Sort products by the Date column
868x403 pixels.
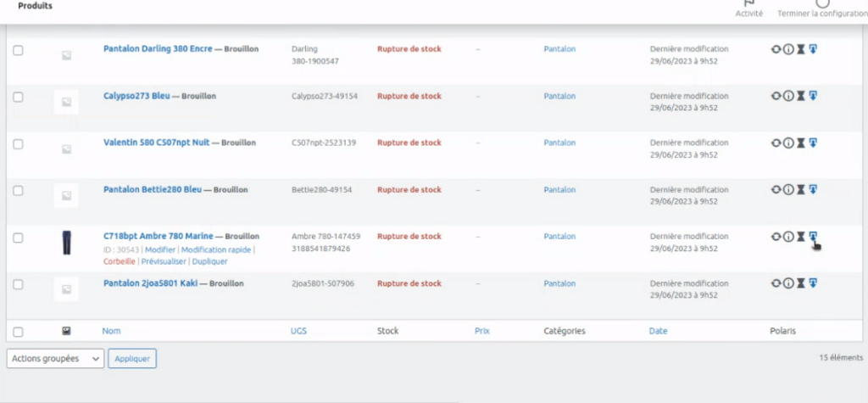click(658, 331)
